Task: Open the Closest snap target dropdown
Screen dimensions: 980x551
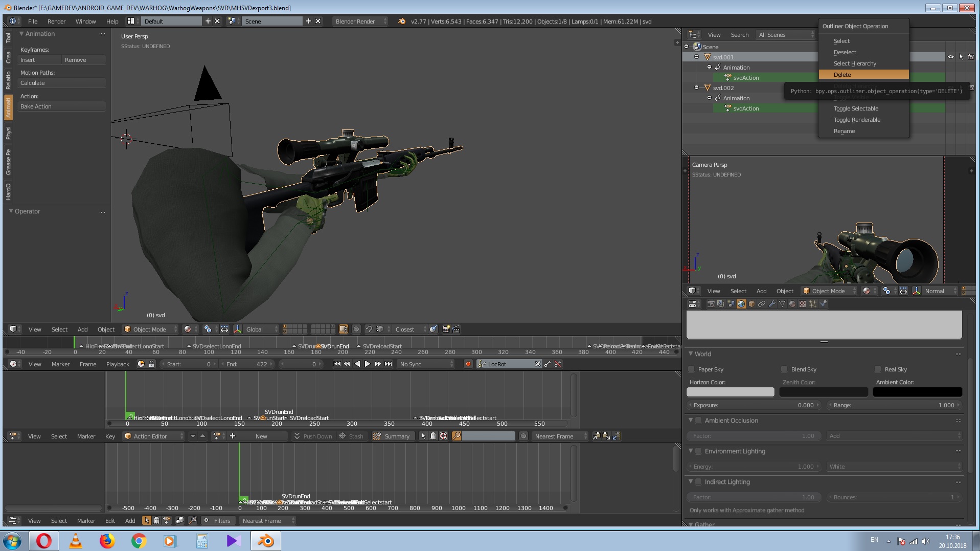Action: (410, 329)
